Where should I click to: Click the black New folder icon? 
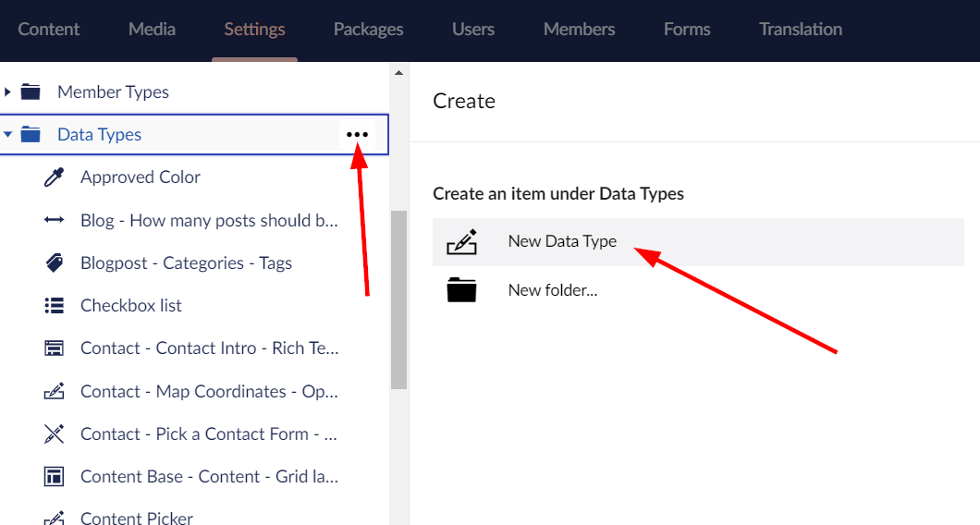coord(462,290)
